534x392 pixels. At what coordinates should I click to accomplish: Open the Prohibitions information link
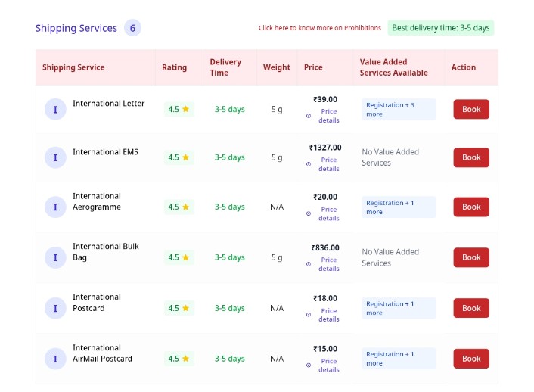319,28
